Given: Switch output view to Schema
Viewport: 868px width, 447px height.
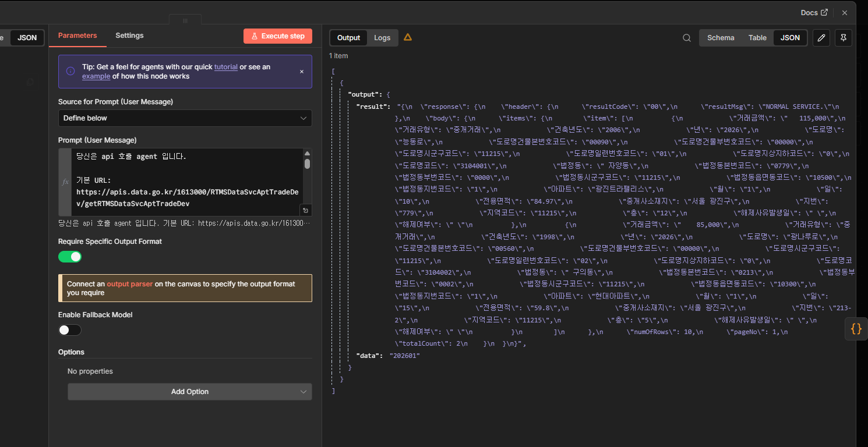Looking at the screenshot, I should click(x=721, y=38).
